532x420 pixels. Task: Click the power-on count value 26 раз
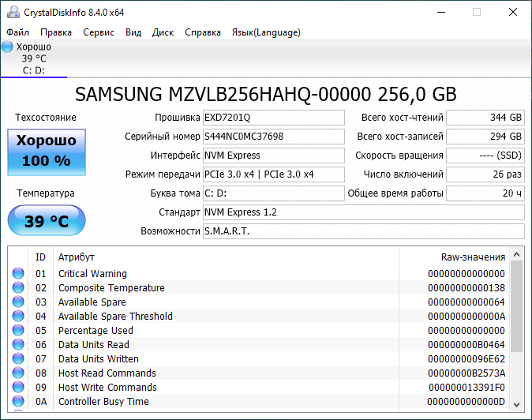click(485, 174)
